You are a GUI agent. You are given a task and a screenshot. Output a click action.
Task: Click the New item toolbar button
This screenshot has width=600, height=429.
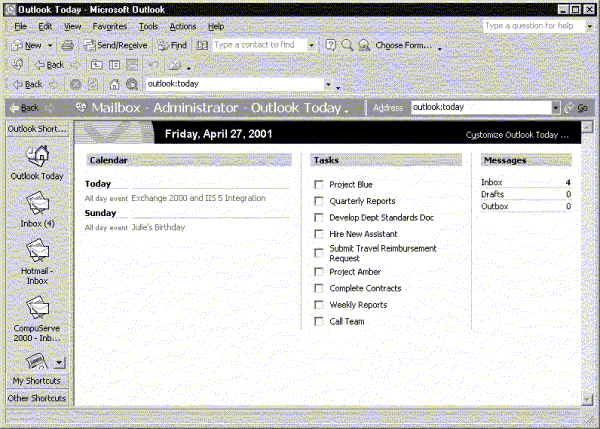coord(27,46)
